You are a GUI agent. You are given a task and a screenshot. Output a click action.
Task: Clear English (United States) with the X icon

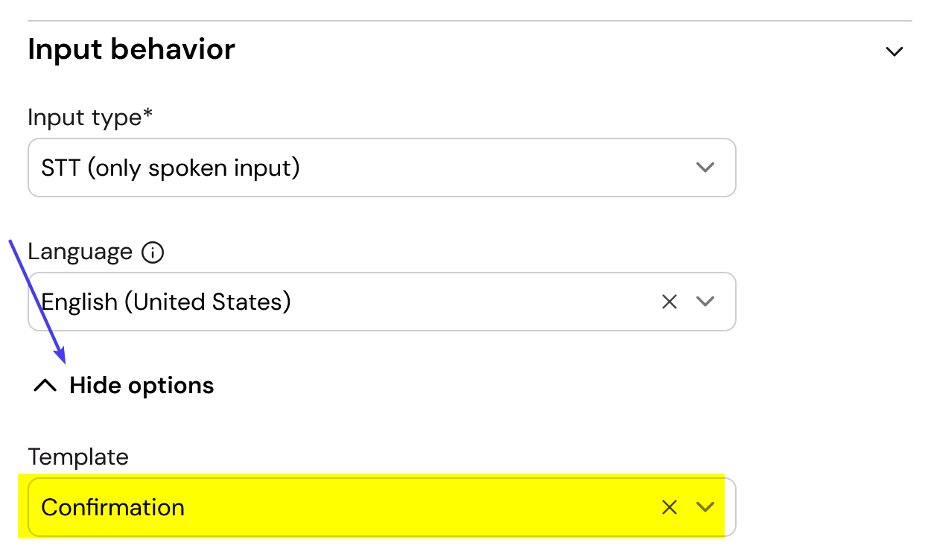pyautogui.click(x=670, y=302)
